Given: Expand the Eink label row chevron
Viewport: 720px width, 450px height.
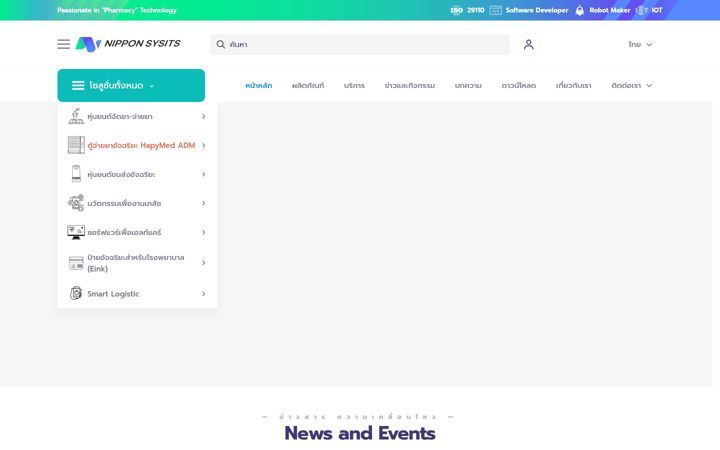Looking at the screenshot, I should pos(203,263).
